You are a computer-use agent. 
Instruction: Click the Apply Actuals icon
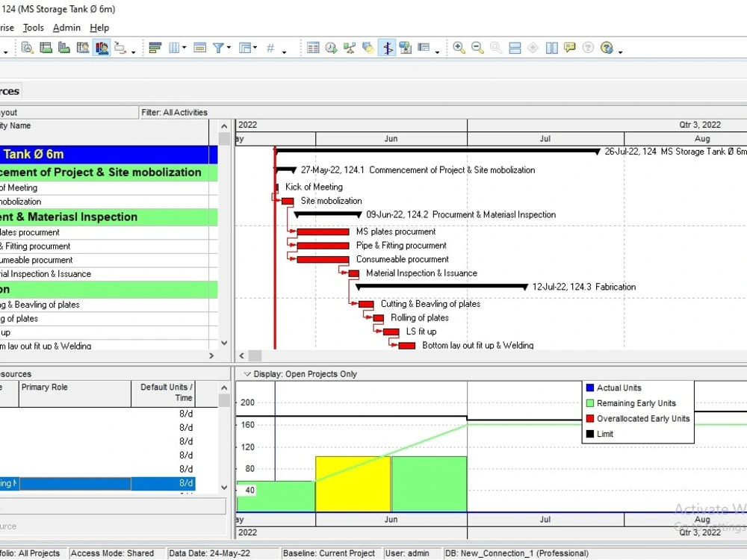pyautogui.click(x=406, y=48)
